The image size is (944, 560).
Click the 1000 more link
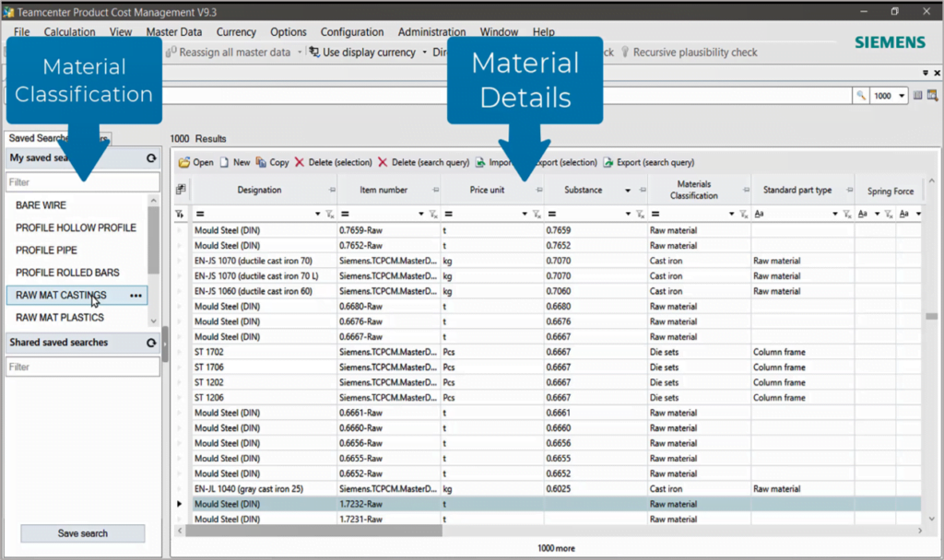(x=556, y=548)
